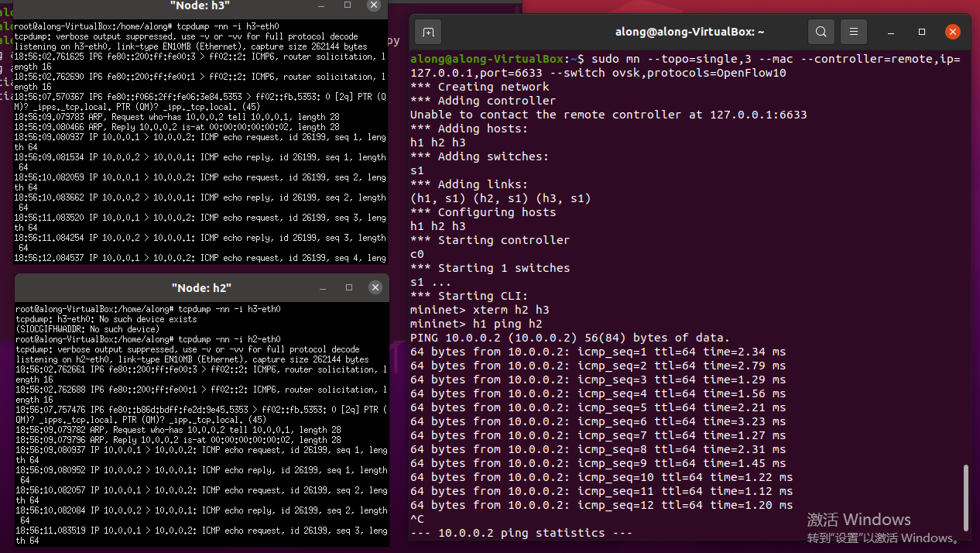The width and height of the screenshot is (980, 553).
Task: Click ping reply line icmp_seq=1 time=2.34 ms
Action: click(598, 352)
